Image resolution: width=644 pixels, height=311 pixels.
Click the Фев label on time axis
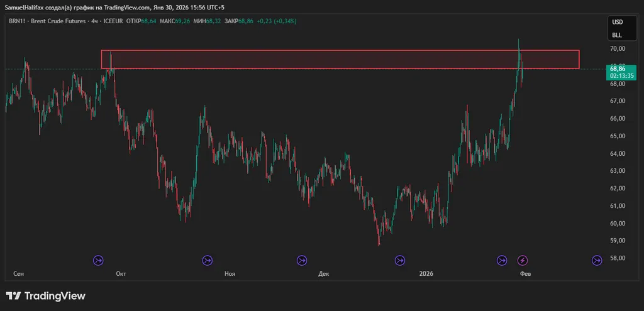tap(524, 273)
